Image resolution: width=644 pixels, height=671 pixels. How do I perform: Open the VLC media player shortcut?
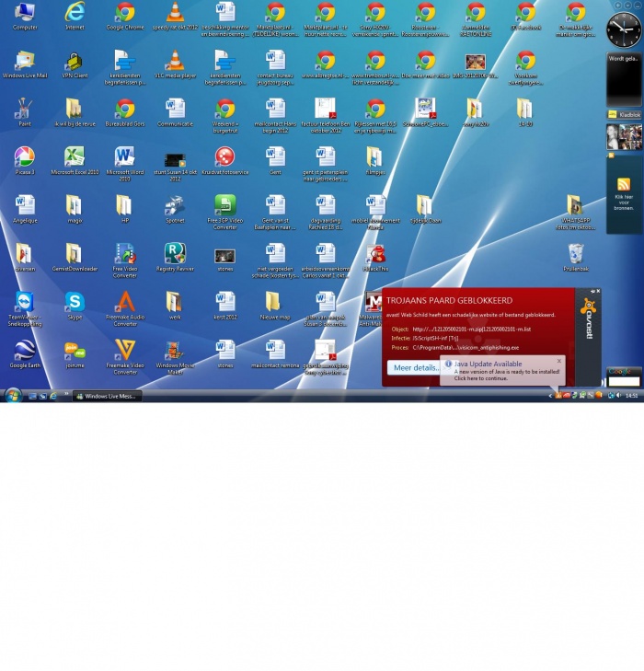point(175,64)
